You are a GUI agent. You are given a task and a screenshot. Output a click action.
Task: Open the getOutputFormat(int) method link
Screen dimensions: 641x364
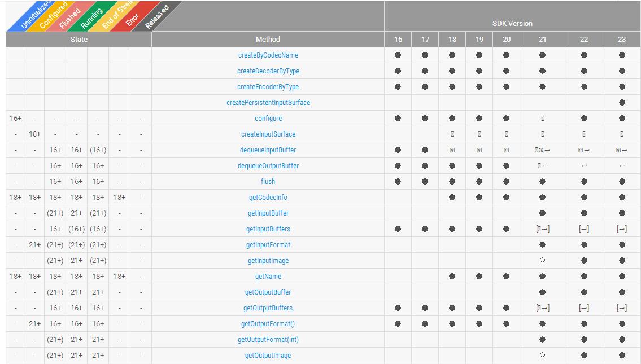pyautogui.click(x=268, y=340)
